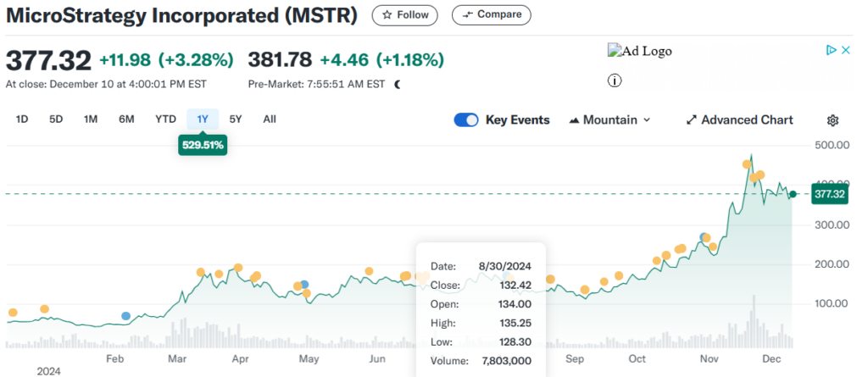The height and width of the screenshot is (377, 868).
Task: Click the MicroStrategy Incorporated (MSTR) title
Action: (x=181, y=15)
